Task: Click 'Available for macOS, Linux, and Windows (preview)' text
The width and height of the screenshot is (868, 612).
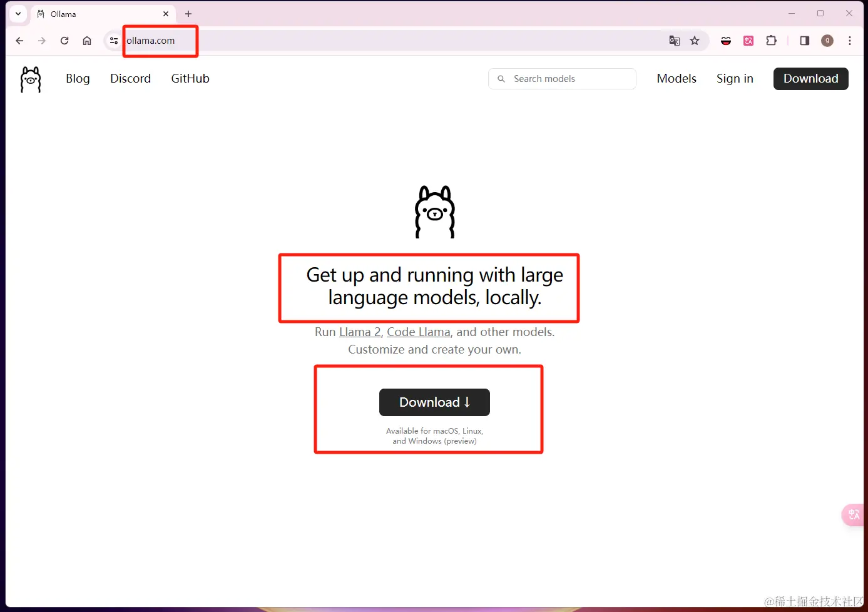Action: (434, 436)
